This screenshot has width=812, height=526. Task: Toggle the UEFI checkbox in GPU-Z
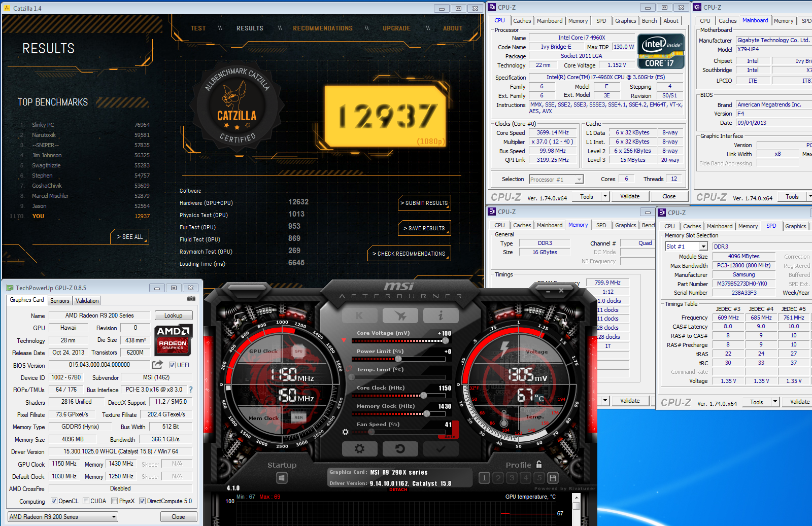coord(172,365)
